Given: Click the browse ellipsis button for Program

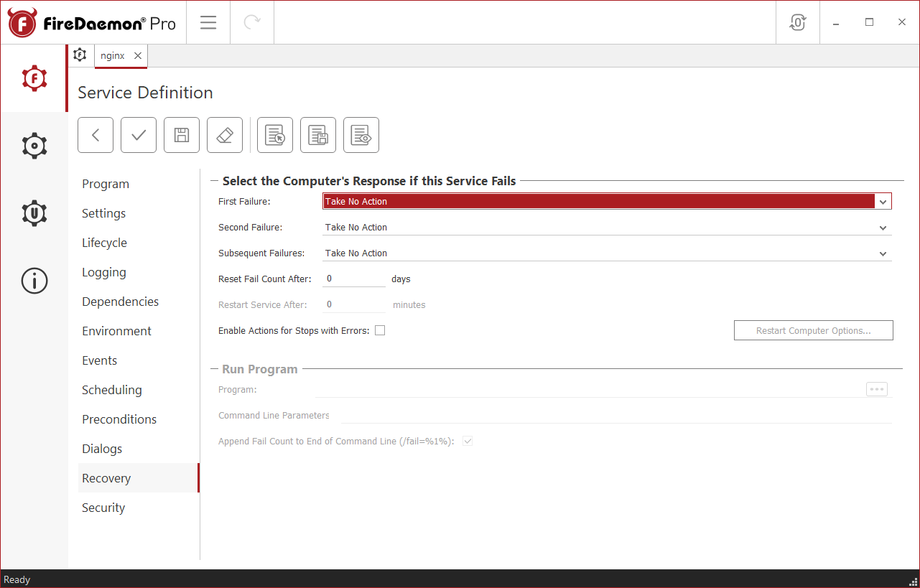Looking at the screenshot, I should [877, 389].
